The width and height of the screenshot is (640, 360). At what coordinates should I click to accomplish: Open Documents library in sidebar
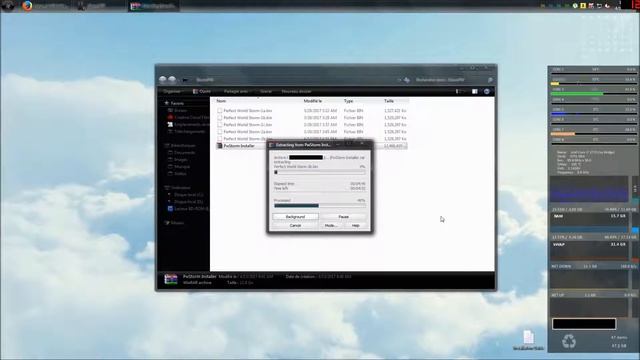(x=182, y=153)
